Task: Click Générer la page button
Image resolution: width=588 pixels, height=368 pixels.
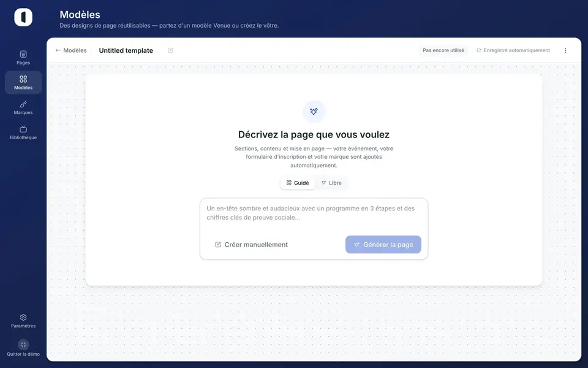Action: [383, 245]
